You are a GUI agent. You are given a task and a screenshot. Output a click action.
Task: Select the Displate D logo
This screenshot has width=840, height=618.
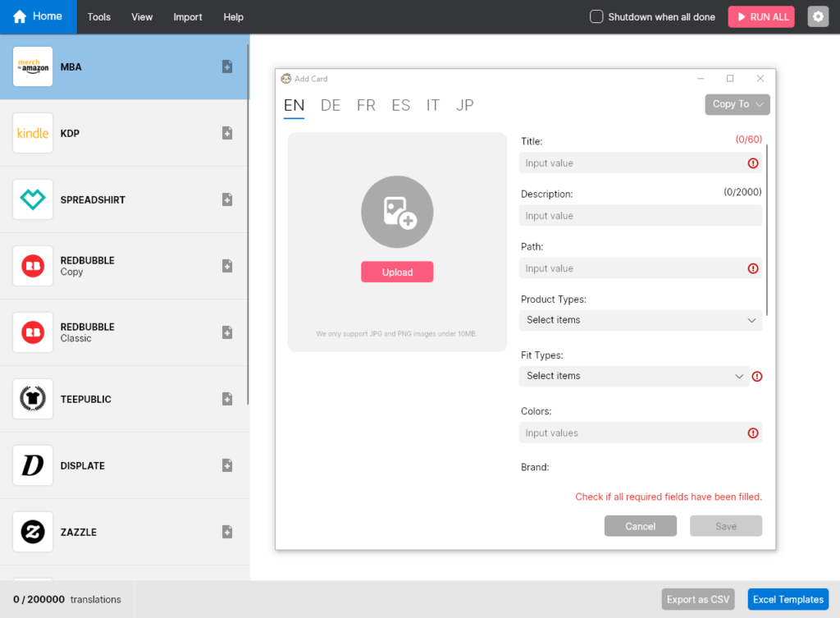tap(33, 465)
